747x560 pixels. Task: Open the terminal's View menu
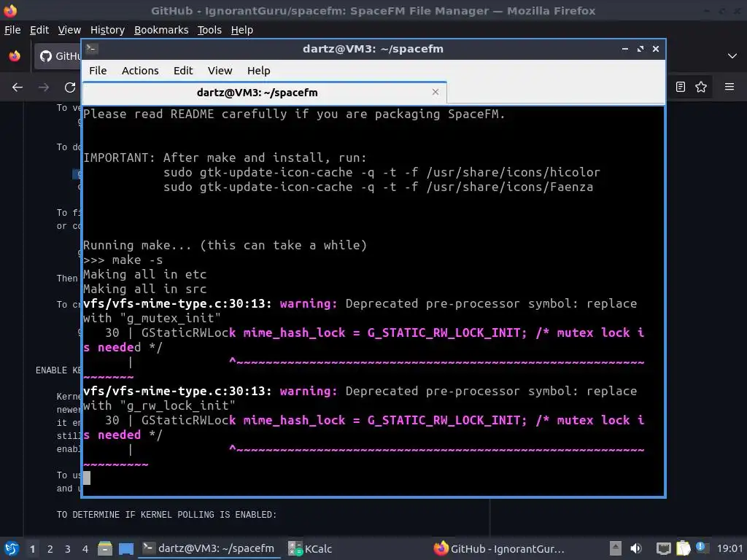coord(220,71)
